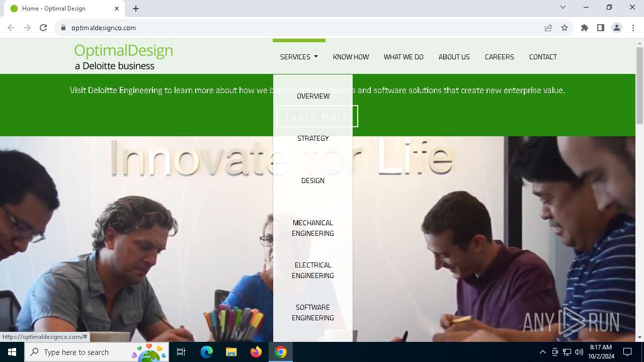Choose Design from the Services dropdown

pyautogui.click(x=313, y=180)
